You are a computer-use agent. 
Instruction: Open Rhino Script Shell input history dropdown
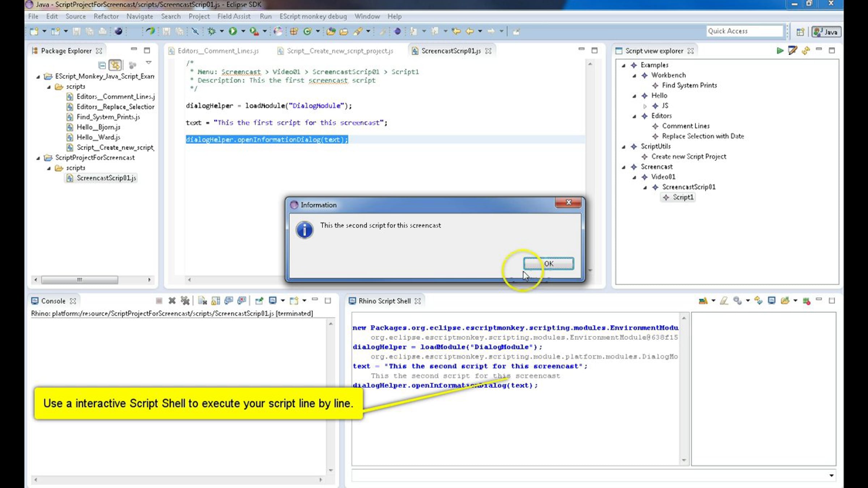[831, 475]
